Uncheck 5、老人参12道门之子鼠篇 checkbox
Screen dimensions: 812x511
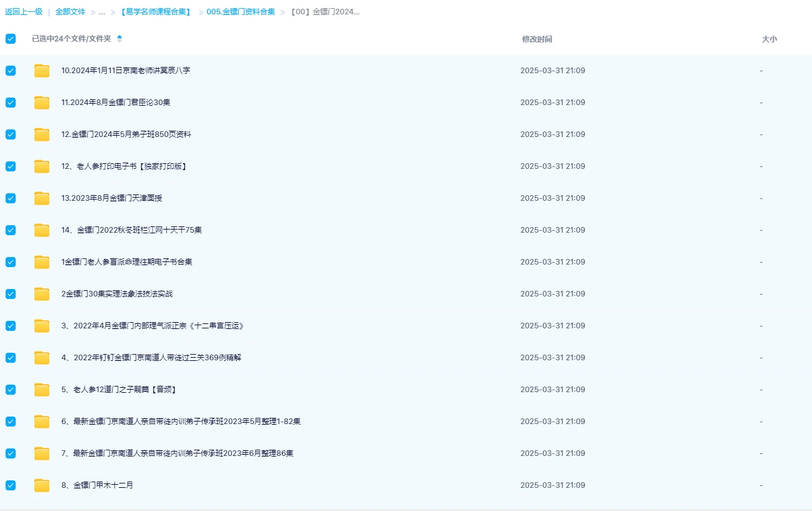(11, 390)
